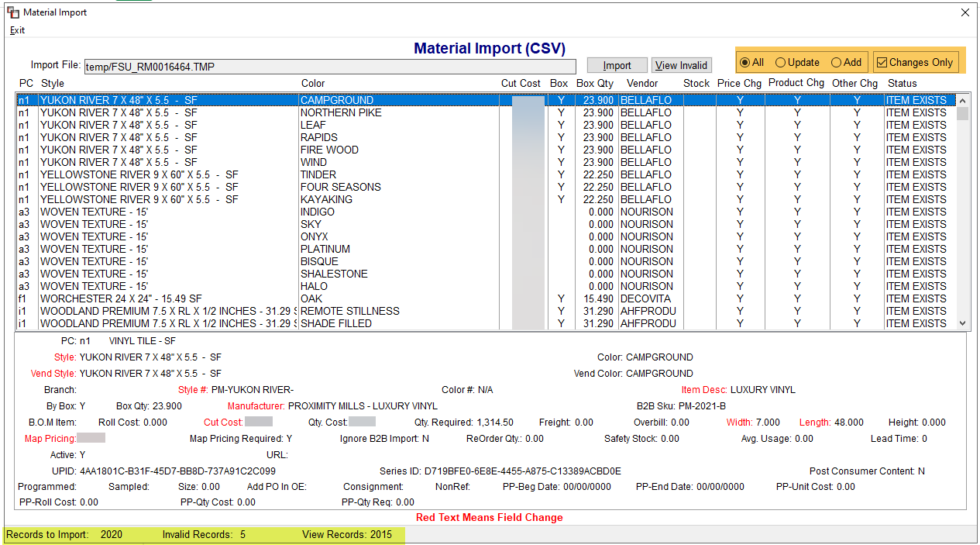The height and width of the screenshot is (545, 980).
Task: Select the Add radio button
Action: (846, 62)
